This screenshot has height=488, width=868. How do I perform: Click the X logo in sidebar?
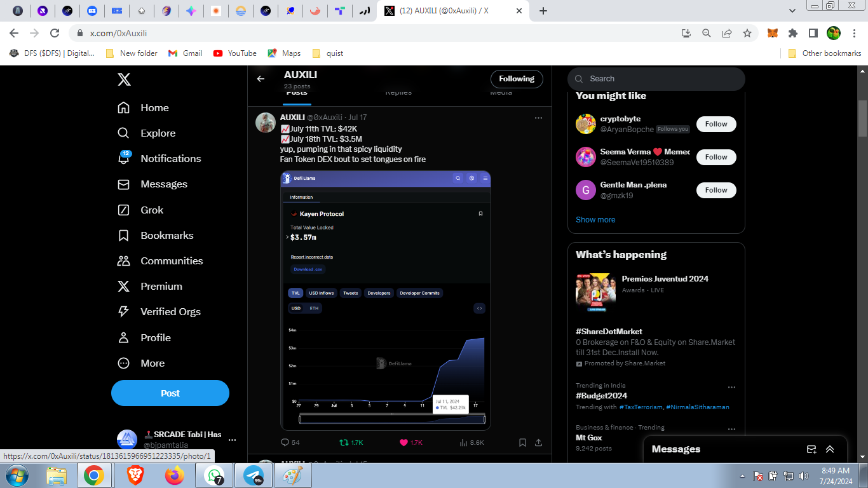[124, 79]
